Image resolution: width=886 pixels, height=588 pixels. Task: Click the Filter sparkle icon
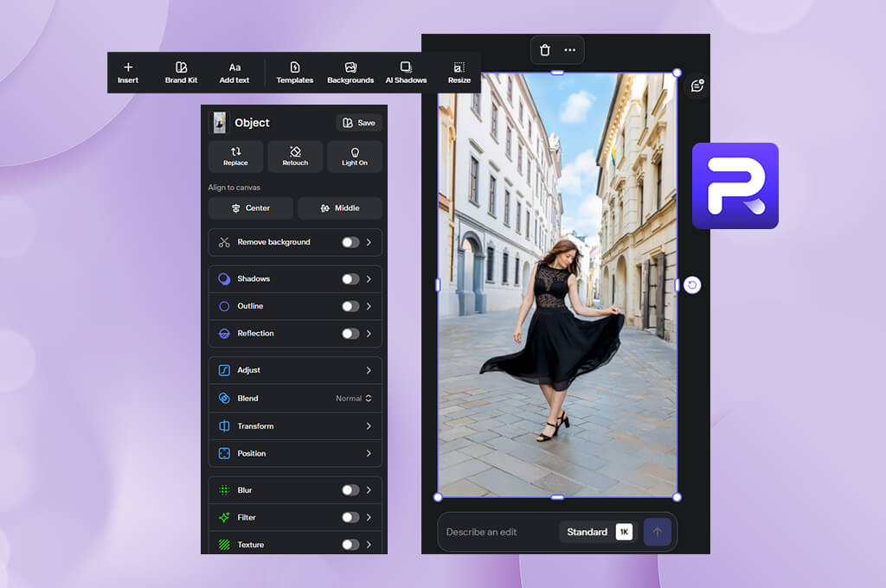tap(224, 517)
